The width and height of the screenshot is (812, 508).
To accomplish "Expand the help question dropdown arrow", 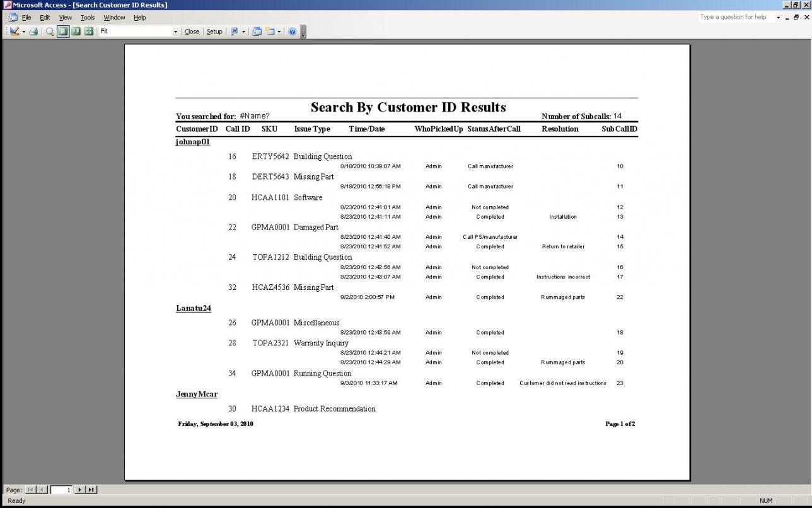I will (779, 18).
